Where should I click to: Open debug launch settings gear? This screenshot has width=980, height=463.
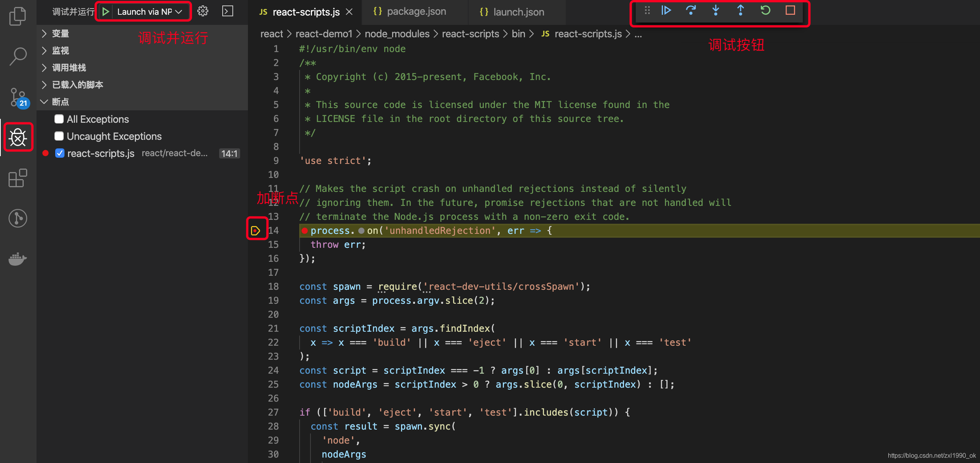[x=203, y=11]
